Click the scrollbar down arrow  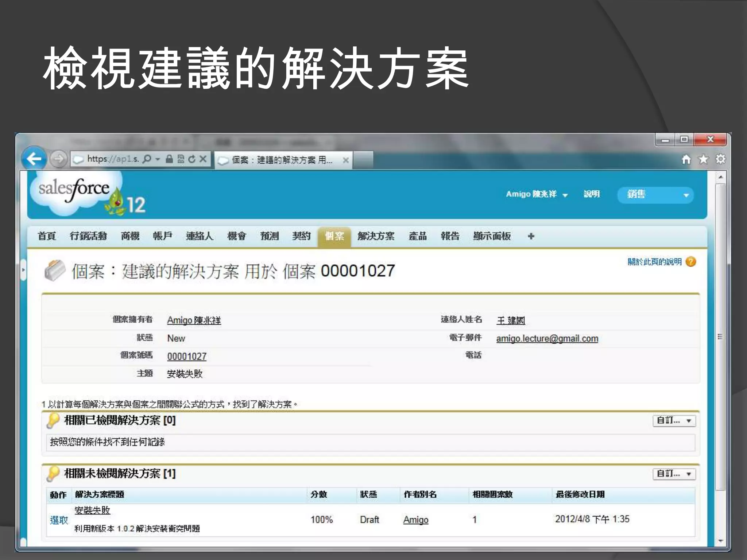pyautogui.click(x=720, y=541)
